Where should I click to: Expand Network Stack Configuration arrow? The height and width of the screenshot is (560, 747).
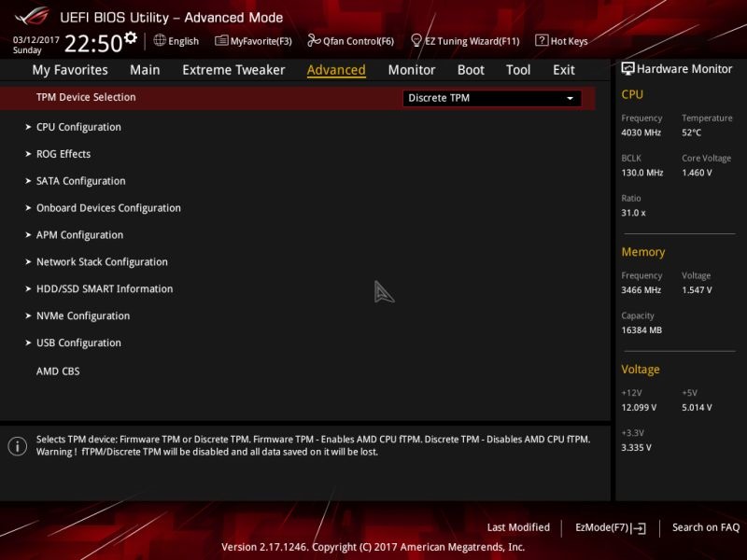pyautogui.click(x=28, y=262)
